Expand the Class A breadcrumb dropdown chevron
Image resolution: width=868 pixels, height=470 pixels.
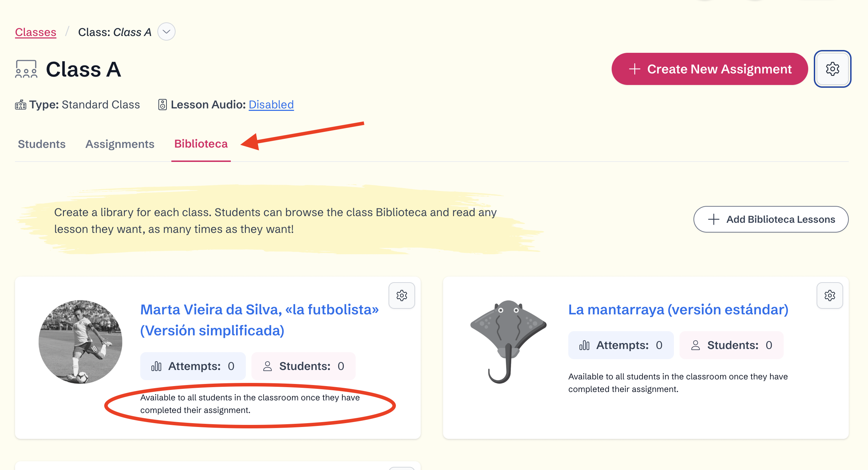tap(166, 32)
